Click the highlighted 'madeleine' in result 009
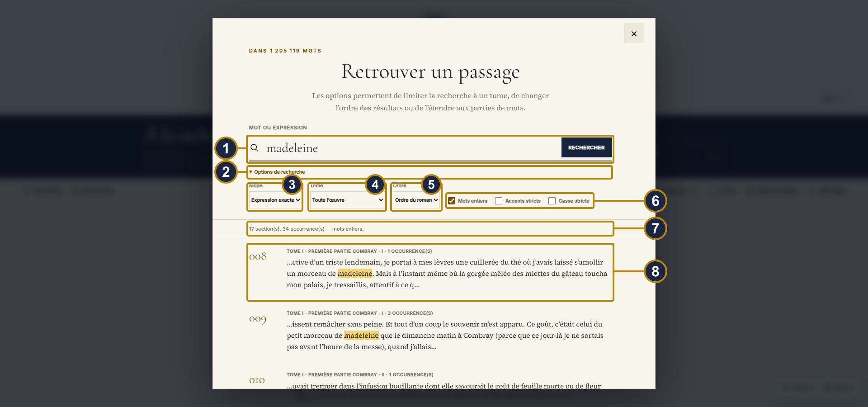The width and height of the screenshot is (868, 407). (361, 336)
